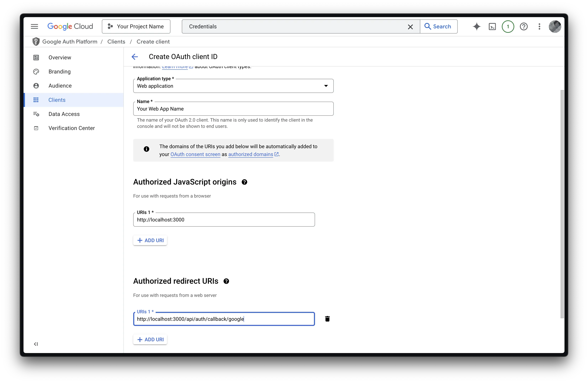Click the Name input field
Screen dimensions: 588x383
click(233, 109)
